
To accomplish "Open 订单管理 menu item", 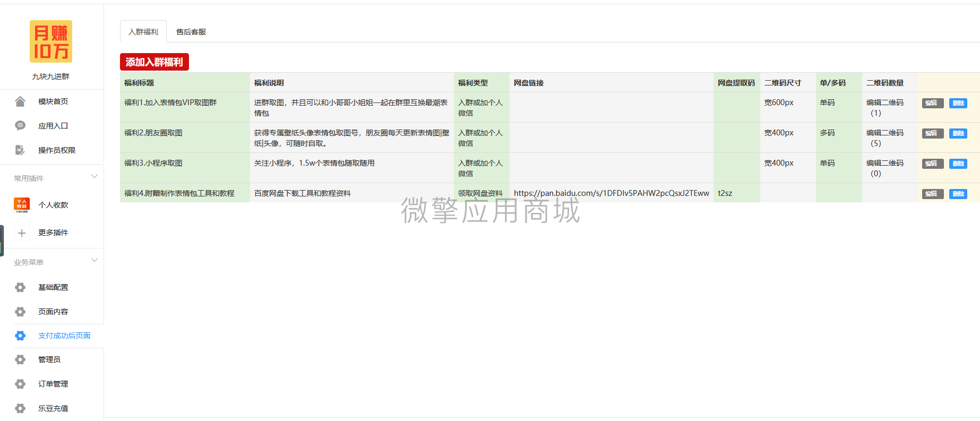I will coord(53,384).
